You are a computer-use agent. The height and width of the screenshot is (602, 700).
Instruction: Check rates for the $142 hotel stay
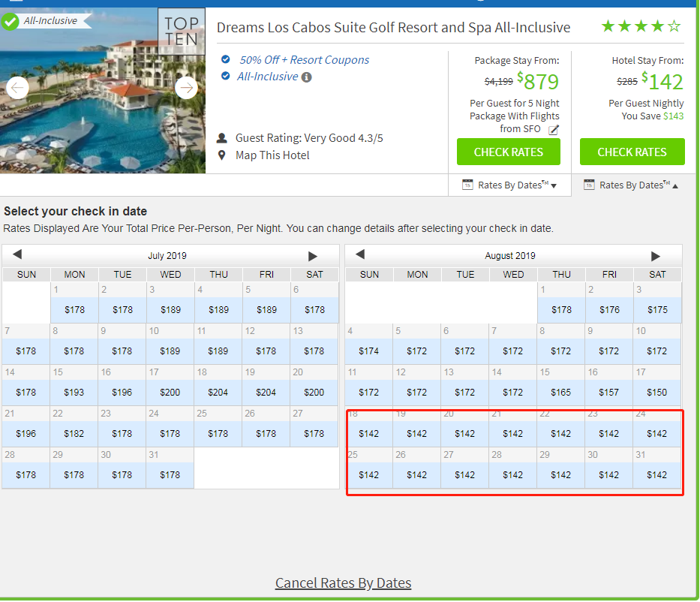632,152
